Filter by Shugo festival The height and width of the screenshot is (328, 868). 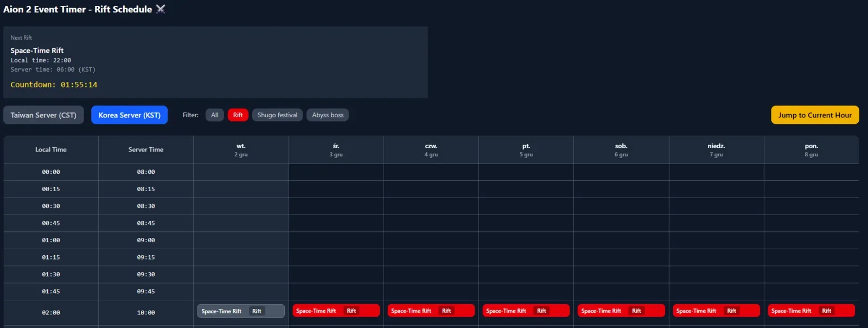(x=277, y=115)
